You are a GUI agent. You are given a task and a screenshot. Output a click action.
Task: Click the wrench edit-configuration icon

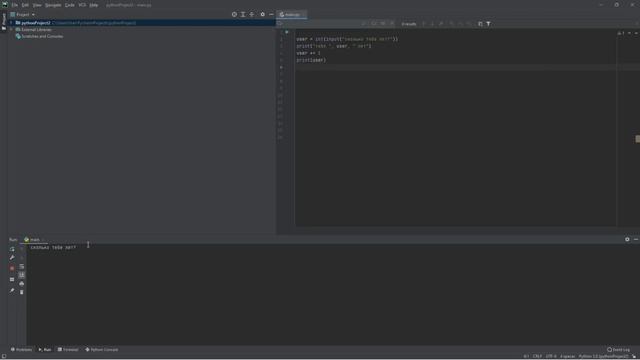[12, 258]
